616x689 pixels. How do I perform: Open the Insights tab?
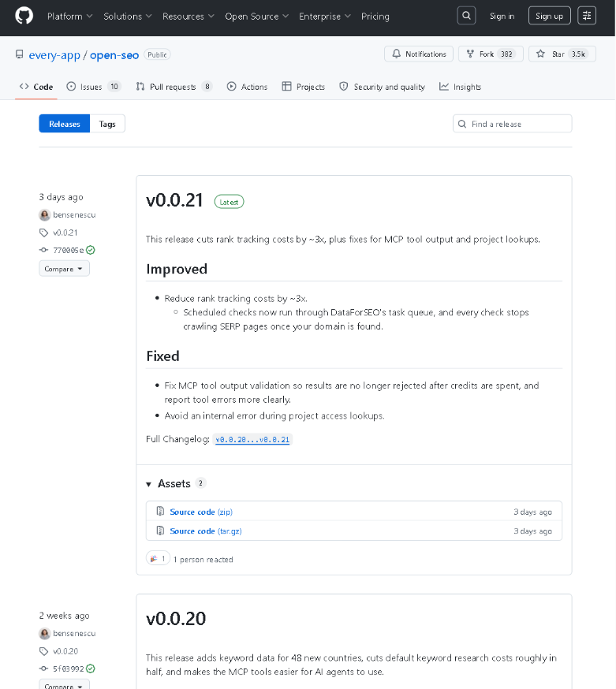[x=460, y=87]
